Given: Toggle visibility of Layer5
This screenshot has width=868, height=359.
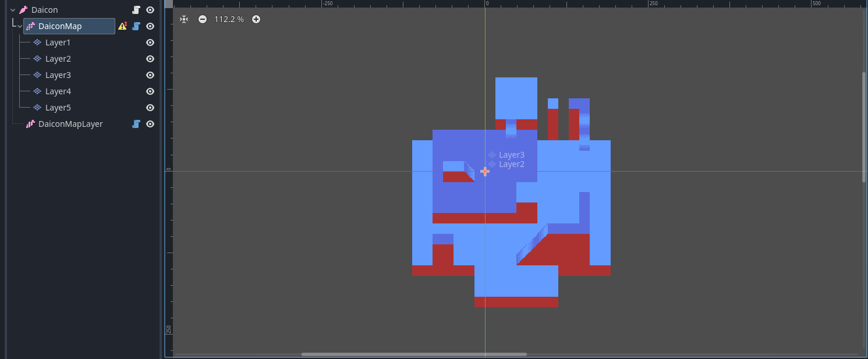Looking at the screenshot, I should (150, 108).
